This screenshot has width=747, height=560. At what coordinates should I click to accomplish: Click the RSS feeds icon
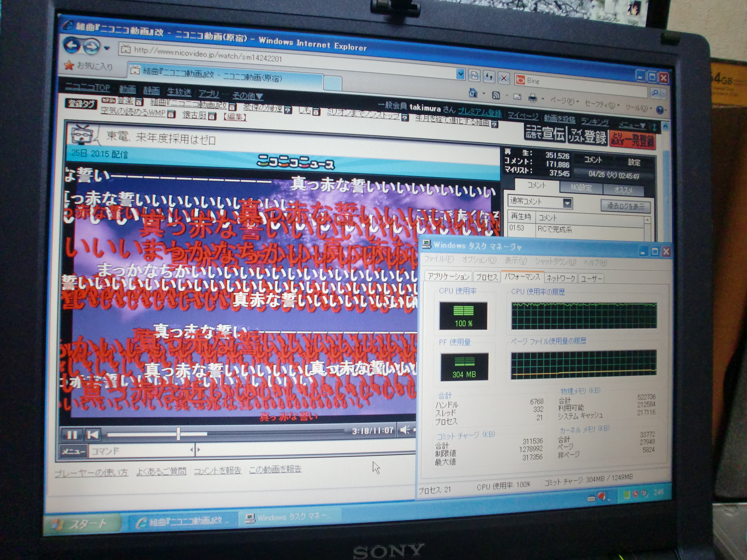tap(496, 96)
